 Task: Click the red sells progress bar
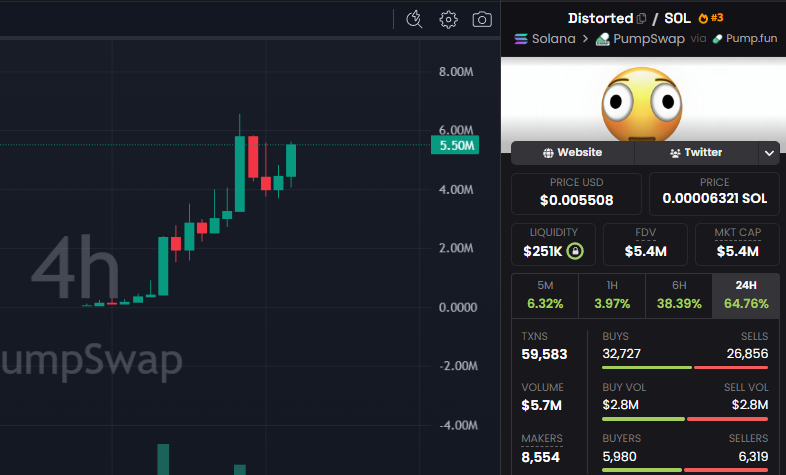[x=731, y=368]
